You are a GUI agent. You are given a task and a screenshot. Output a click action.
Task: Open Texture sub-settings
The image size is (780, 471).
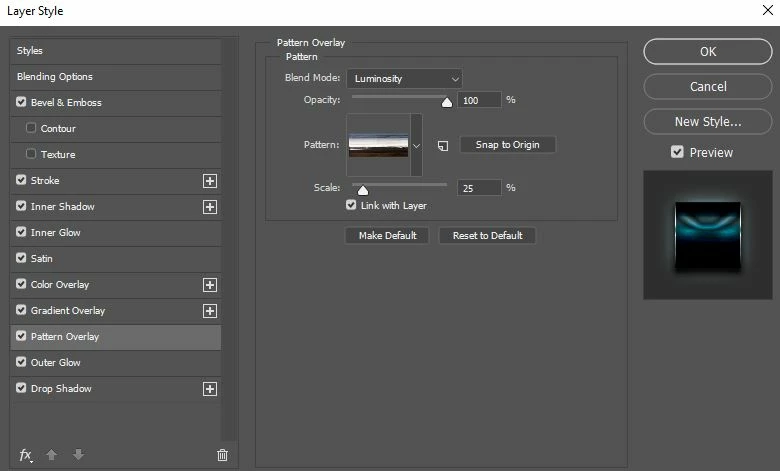[58, 155]
